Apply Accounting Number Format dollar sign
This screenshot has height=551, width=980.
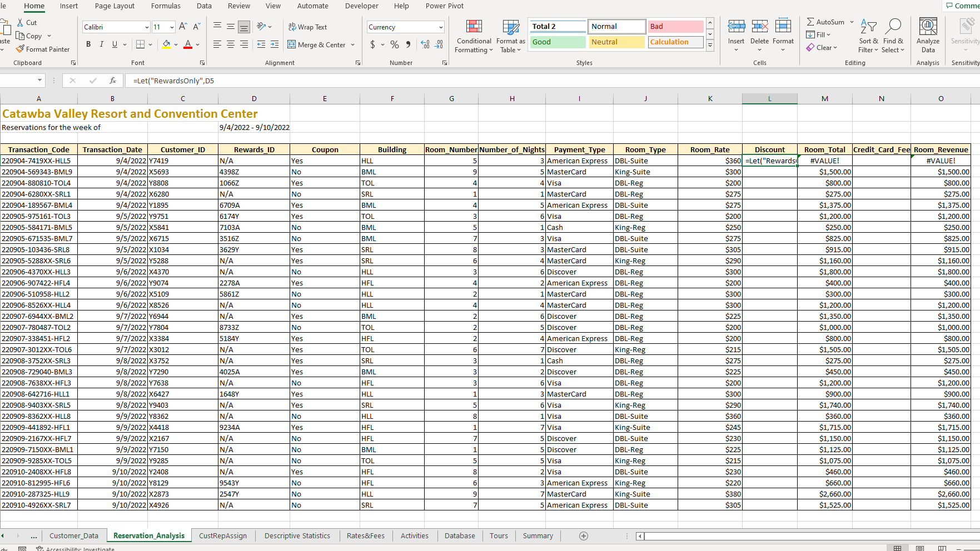(373, 44)
